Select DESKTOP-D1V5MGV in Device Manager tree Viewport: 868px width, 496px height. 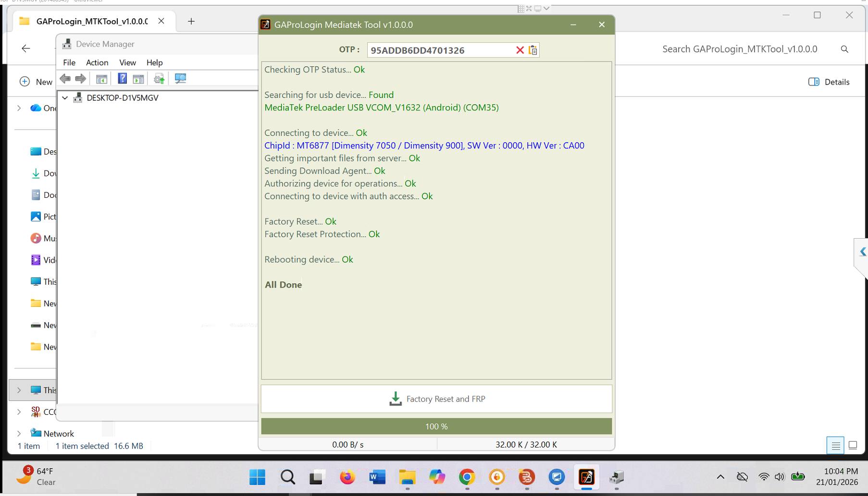coord(122,98)
